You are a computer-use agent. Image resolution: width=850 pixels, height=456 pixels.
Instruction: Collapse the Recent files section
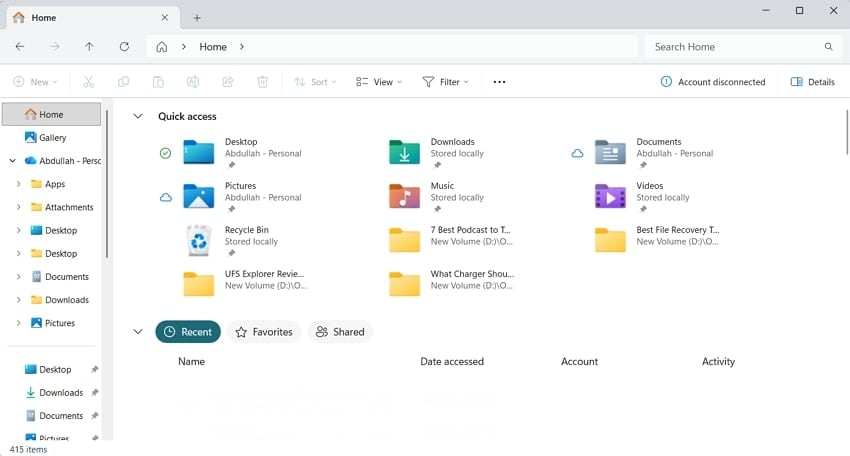pos(138,331)
